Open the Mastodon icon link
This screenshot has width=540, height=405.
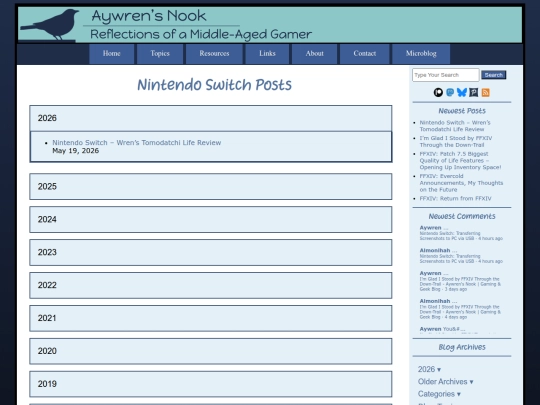pyautogui.click(x=450, y=92)
